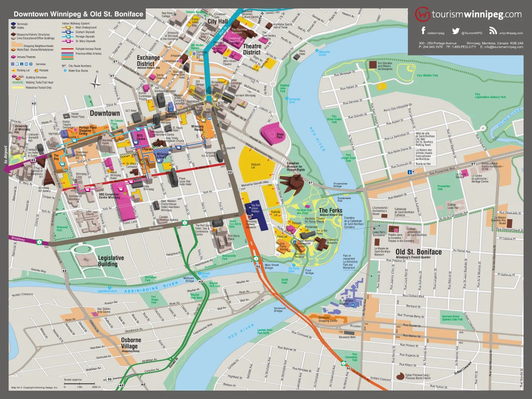The width and height of the screenshot is (532, 399).
Task: Click the Parkade legend icon
Action: click(x=36, y=70)
